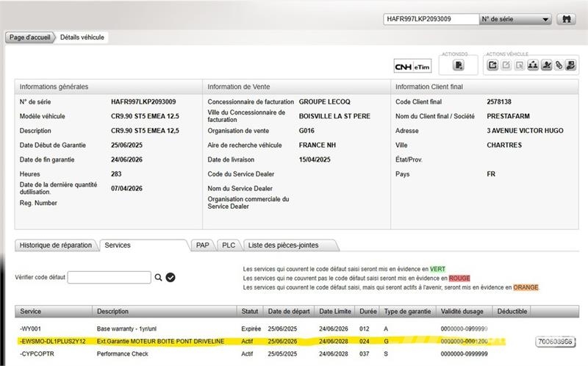This screenshot has width=588, height=366.
Task: Go to Page d'accueil breadcrumb
Action: pyautogui.click(x=29, y=37)
